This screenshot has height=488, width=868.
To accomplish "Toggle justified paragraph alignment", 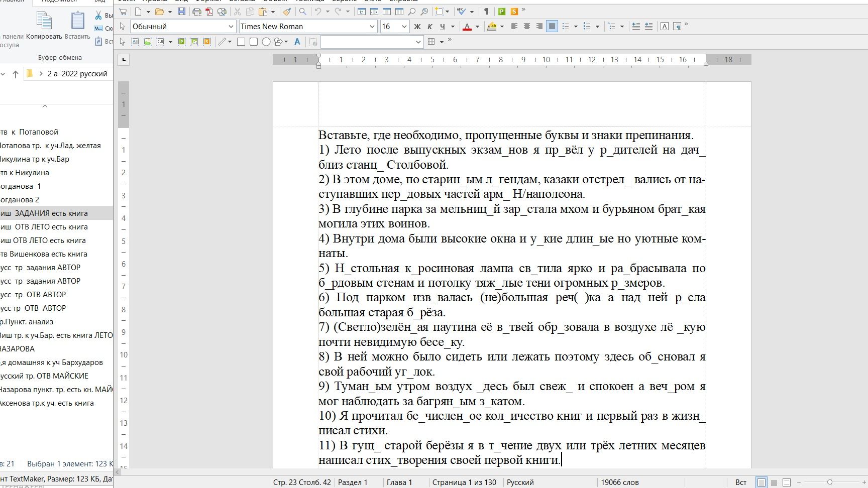I will (x=552, y=27).
